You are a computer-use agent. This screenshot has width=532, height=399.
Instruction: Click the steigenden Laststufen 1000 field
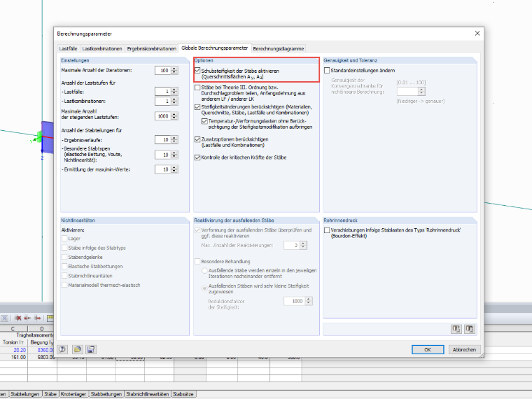click(x=163, y=116)
